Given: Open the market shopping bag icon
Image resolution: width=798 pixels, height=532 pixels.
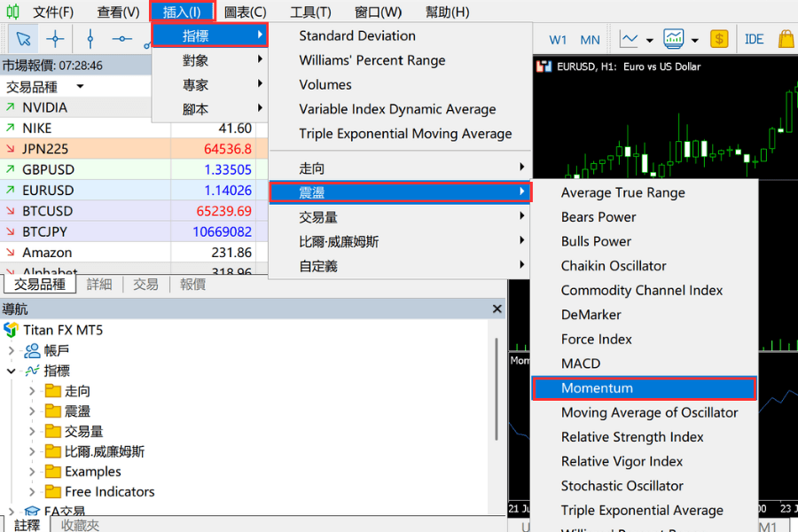Looking at the screenshot, I should (786, 39).
